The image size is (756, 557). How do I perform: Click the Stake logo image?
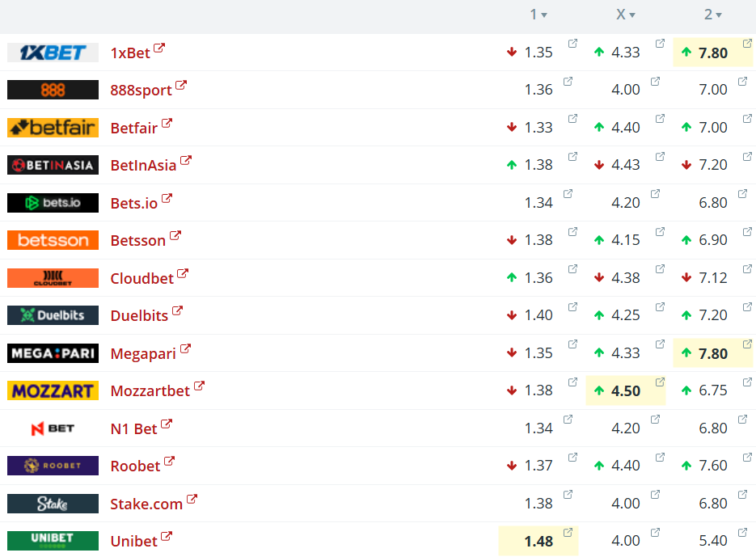tap(53, 504)
